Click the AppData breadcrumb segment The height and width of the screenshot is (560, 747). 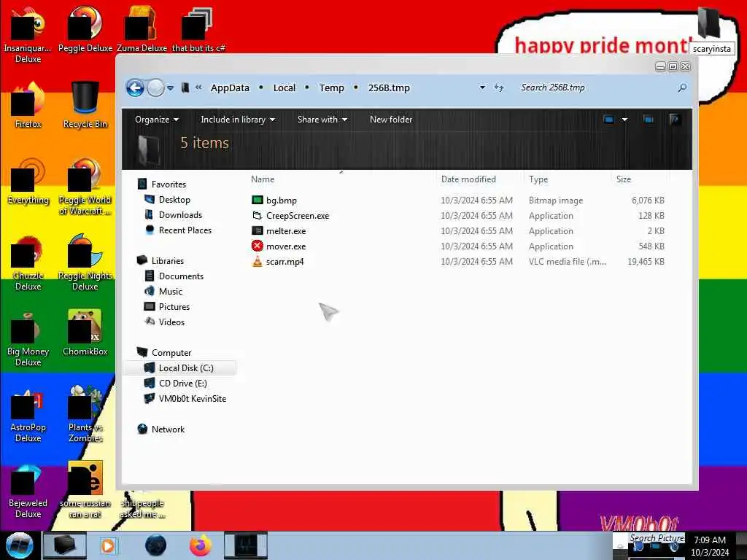(x=230, y=87)
